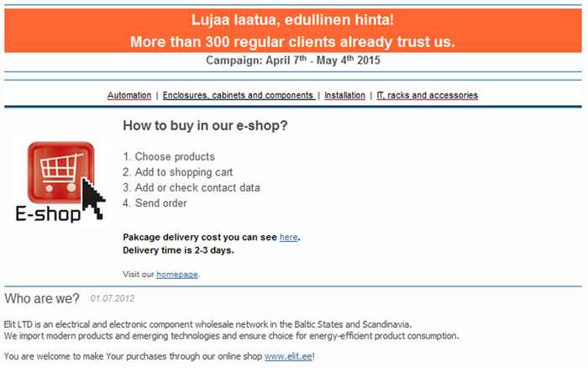Click the orange 'Lujaa laatua' banner headline
The height and width of the screenshot is (368, 588).
coord(292,19)
